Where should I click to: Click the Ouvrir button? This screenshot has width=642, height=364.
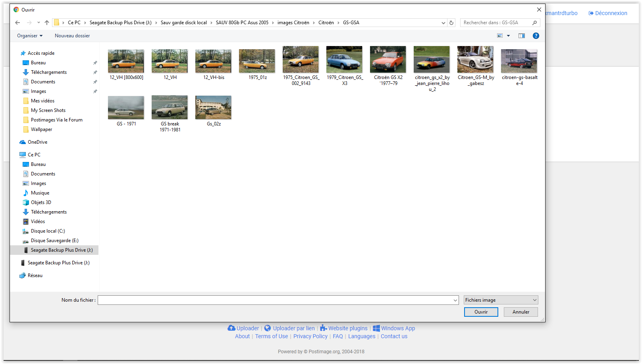point(481,312)
